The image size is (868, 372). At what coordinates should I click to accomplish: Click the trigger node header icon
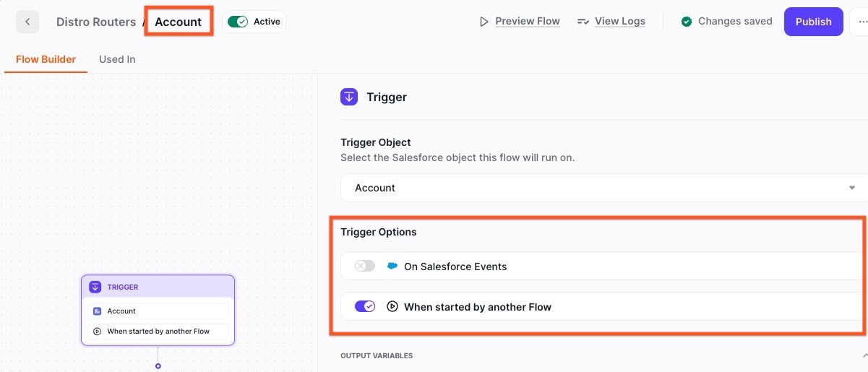coord(95,287)
